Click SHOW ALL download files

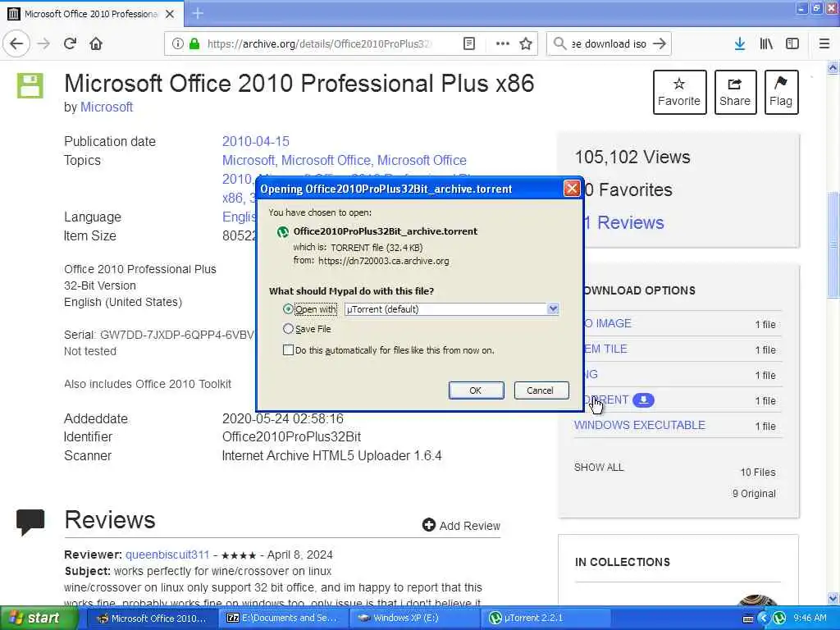pos(599,467)
